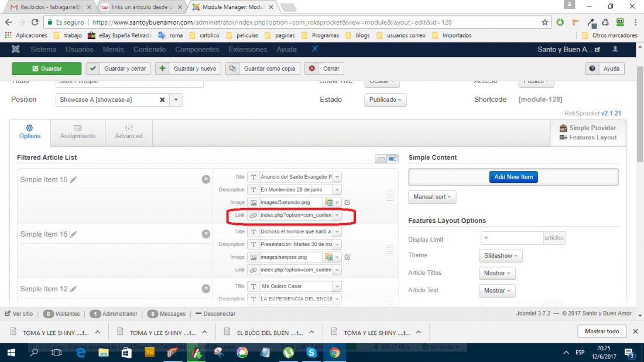The image size is (644, 362).
Task: Open the Extensiones menu
Action: (248, 49)
